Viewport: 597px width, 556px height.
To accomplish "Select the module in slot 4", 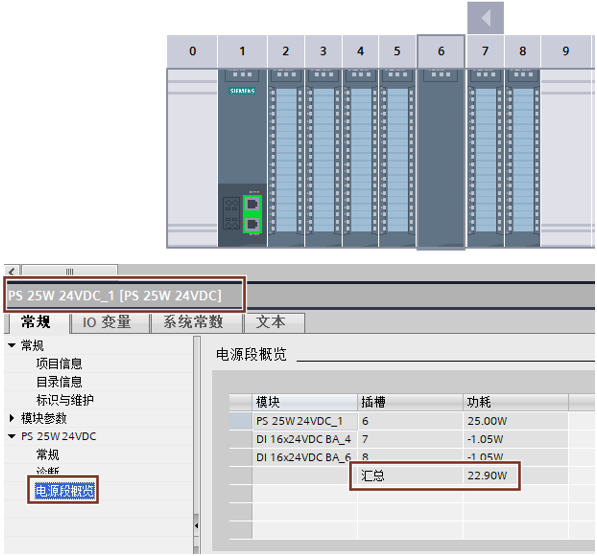I will point(360,158).
